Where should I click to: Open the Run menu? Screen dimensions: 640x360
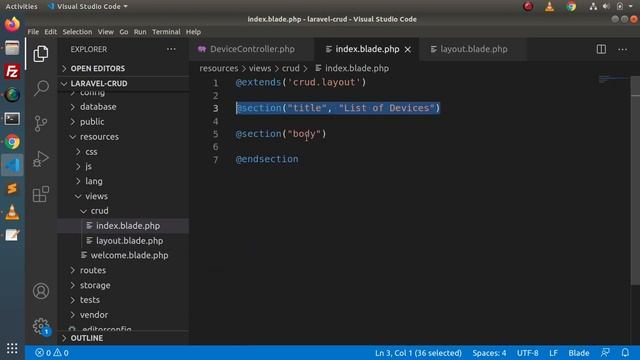(140, 32)
